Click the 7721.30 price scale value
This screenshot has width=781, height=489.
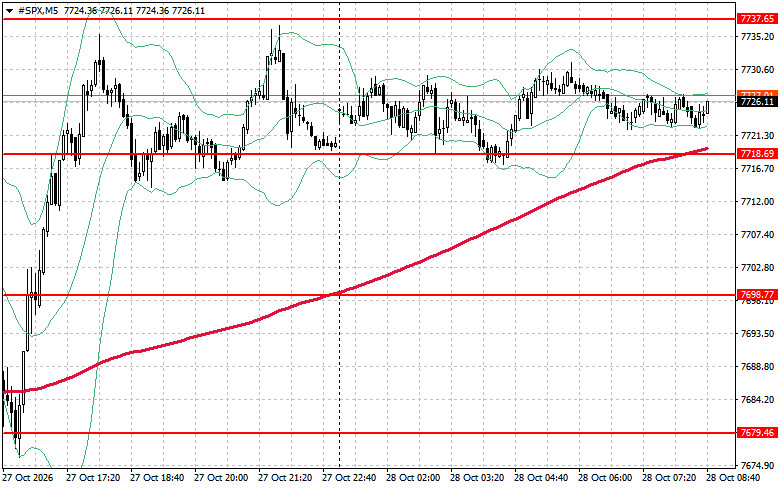click(x=758, y=135)
